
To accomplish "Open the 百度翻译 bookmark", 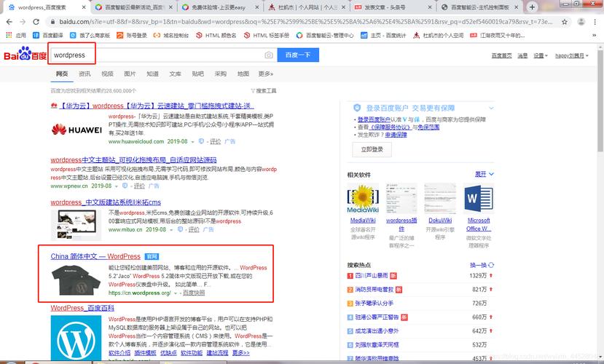I will coord(48,35).
